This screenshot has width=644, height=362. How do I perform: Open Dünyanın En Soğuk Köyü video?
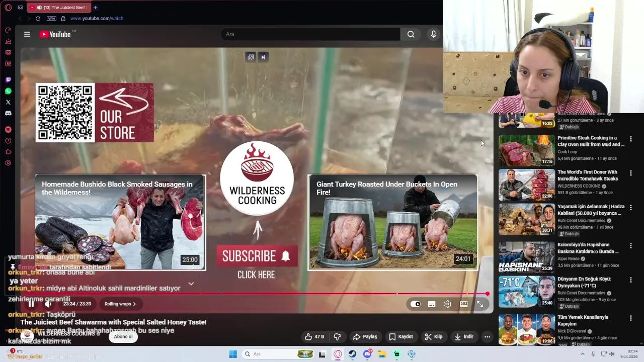tap(527, 292)
